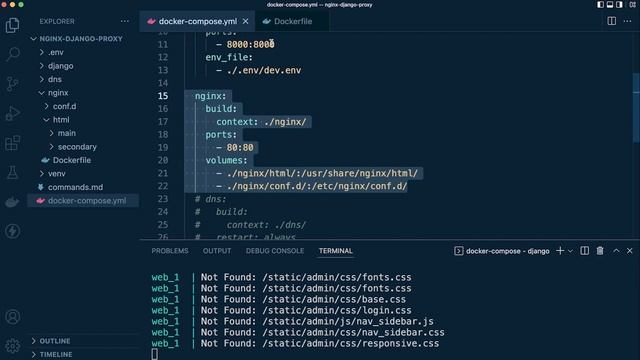Expand the .env folder
The width and height of the screenshot is (640, 360).
click(56, 52)
